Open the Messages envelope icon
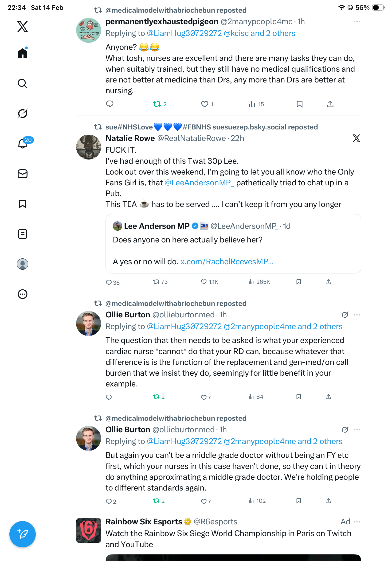The height and width of the screenshot is (561, 392). [23, 174]
